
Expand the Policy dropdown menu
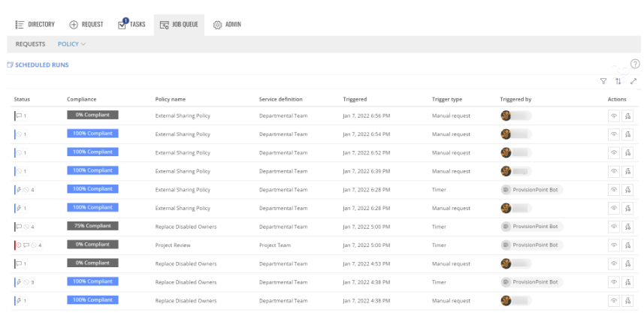[x=71, y=44]
